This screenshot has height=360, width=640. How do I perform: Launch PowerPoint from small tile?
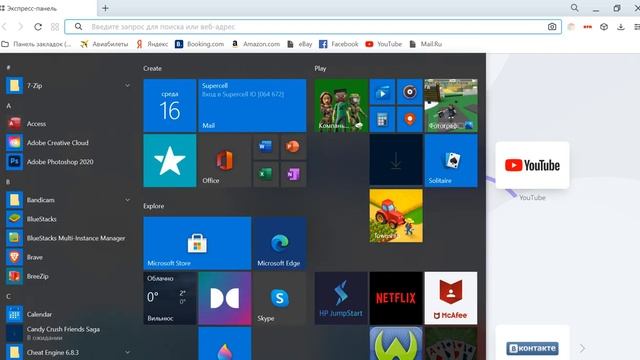point(293,147)
